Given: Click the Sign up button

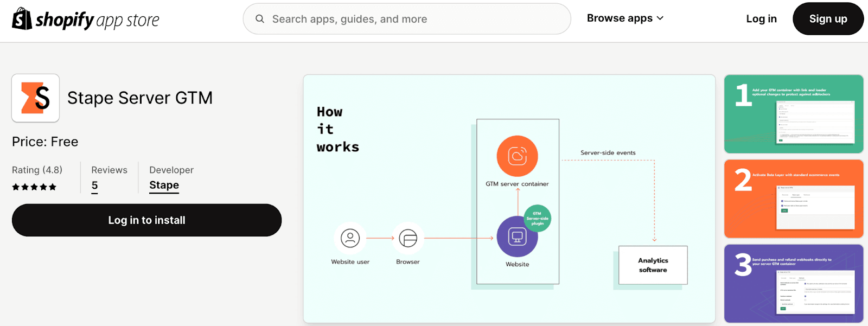Looking at the screenshot, I should [x=828, y=19].
